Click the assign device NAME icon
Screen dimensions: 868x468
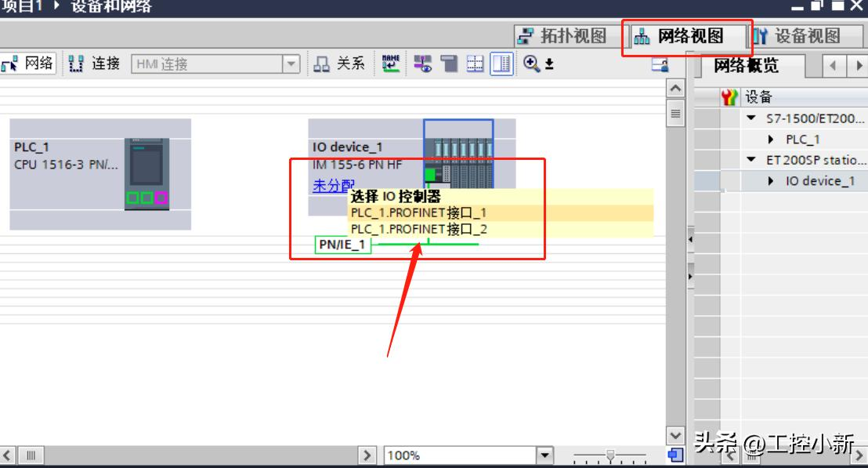click(391, 63)
